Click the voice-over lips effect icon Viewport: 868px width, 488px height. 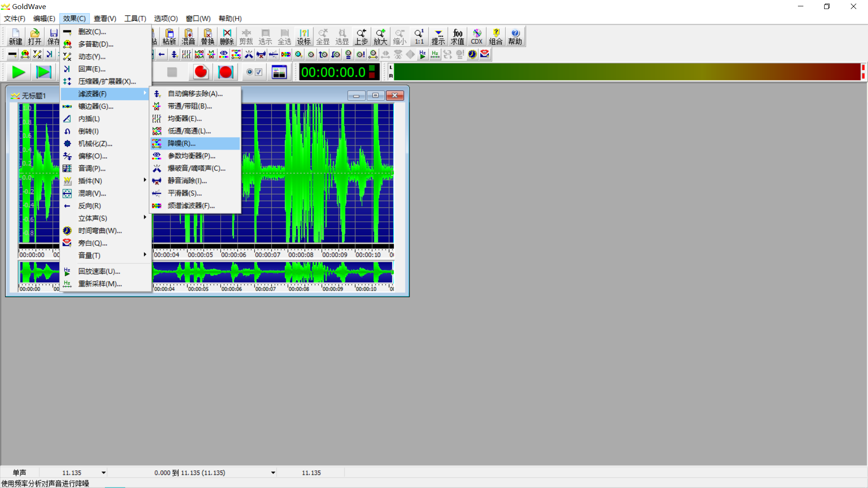click(485, 54)
